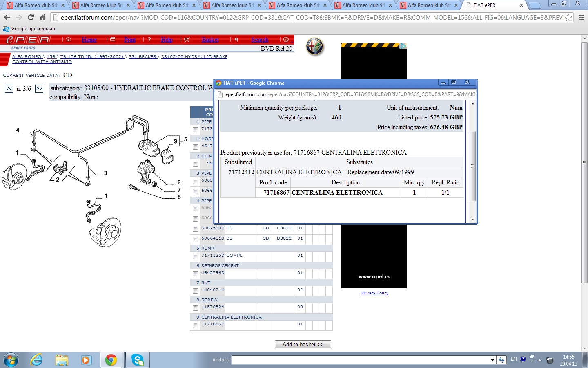Click the popup window URL field
Viewport: 588px width, 368px height.
(x=346, y=94)
